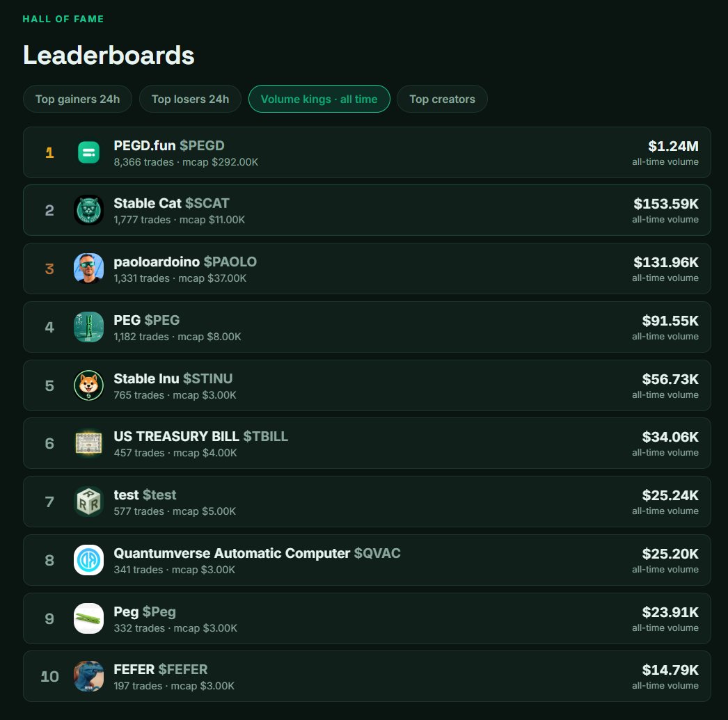Open PEGD.fun $PEGD token name

click(169, 145)
